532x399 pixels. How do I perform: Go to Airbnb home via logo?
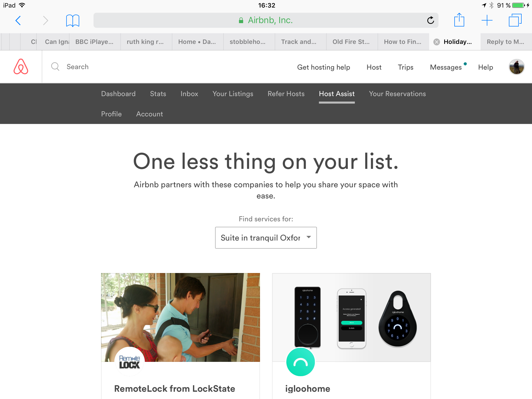tap(21, 66)
